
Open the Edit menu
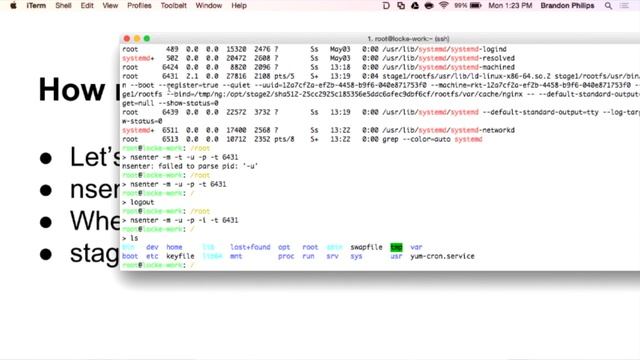click(x=87, y=6)
